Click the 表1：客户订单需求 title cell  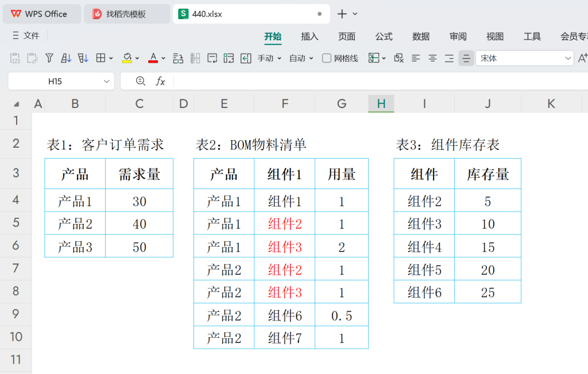[106, 144]
